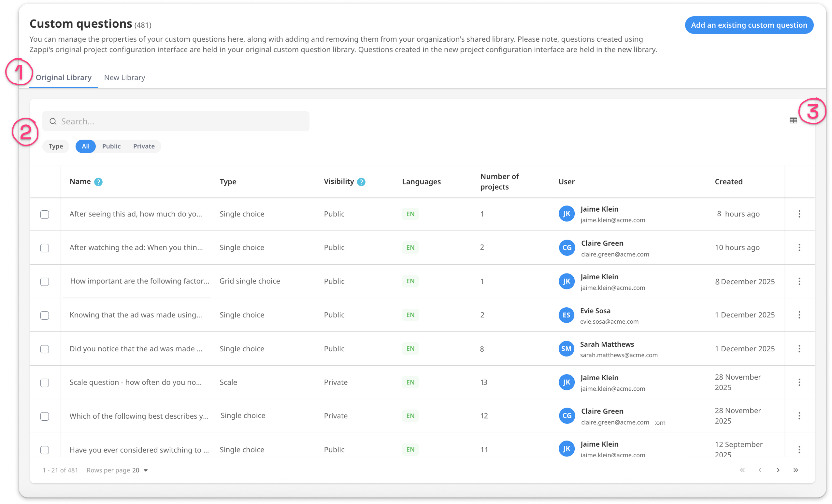Click the Name column help icon
The image size is (832, 504).
pos(98,182)
